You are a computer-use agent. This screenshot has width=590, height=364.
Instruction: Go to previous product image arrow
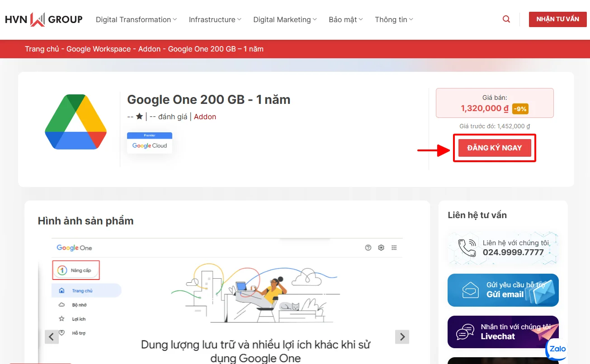[x=52, y=336]
